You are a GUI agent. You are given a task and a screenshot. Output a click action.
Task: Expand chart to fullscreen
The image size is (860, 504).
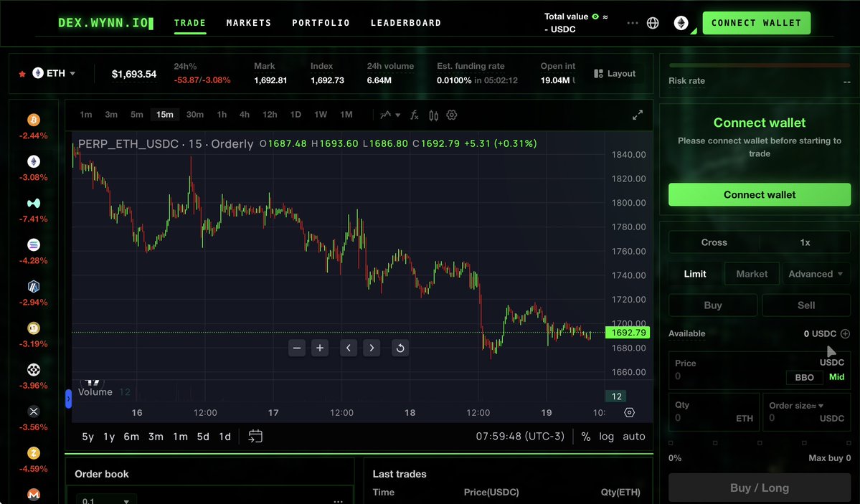tap(638, 115)
